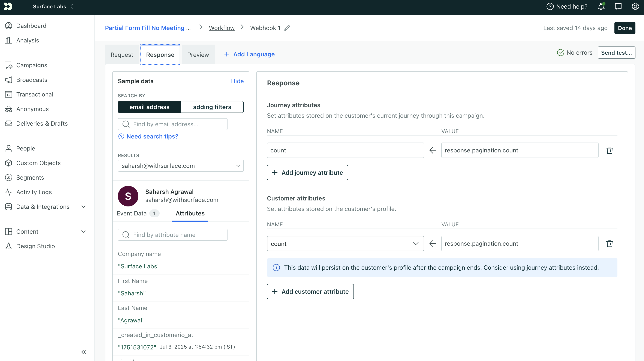644x361 pixels.
Task: Delete the count journey attribute
Action: click(x=610, y=150)
